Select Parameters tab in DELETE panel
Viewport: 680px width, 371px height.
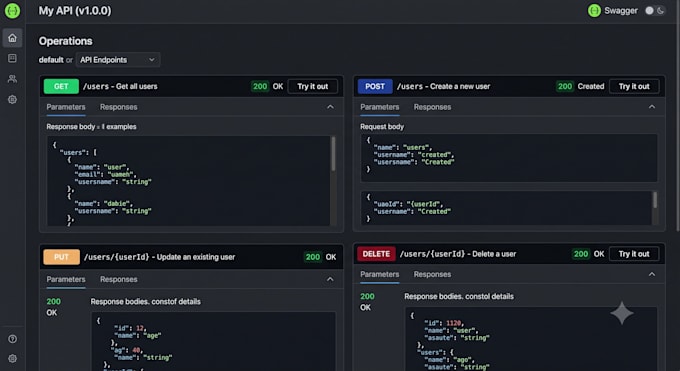coord(379,274)
